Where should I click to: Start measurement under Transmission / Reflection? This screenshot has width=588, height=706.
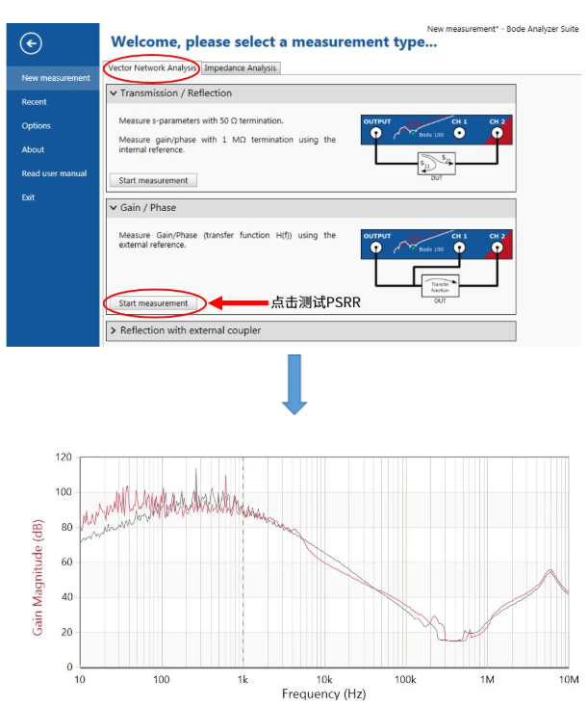[153, 180]
